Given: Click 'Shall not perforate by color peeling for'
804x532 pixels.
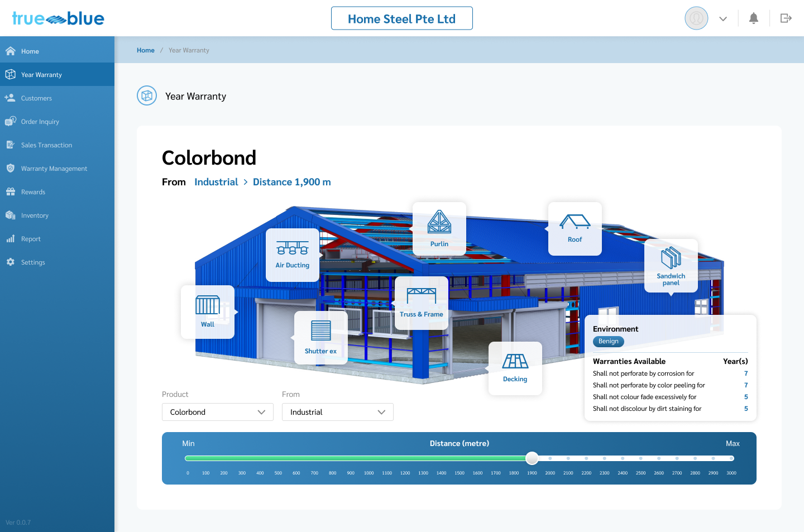Looking at the screenshot, I should coord(649,385).
